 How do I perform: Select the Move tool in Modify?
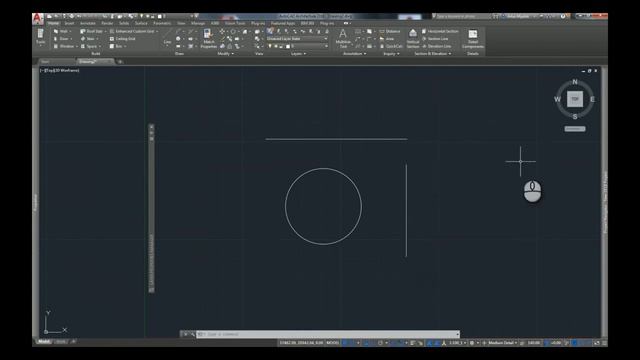[222, 31]
